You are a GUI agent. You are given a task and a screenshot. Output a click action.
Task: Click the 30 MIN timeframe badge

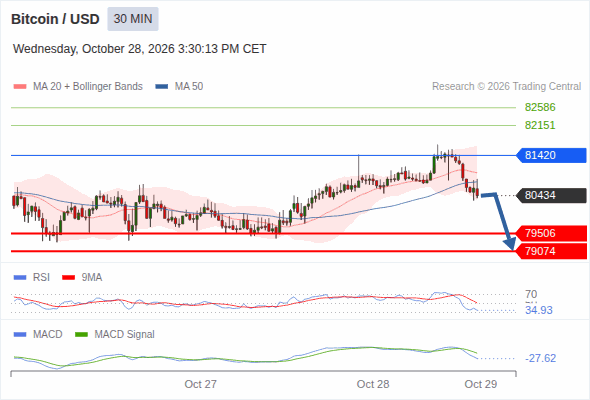(133, 19)
